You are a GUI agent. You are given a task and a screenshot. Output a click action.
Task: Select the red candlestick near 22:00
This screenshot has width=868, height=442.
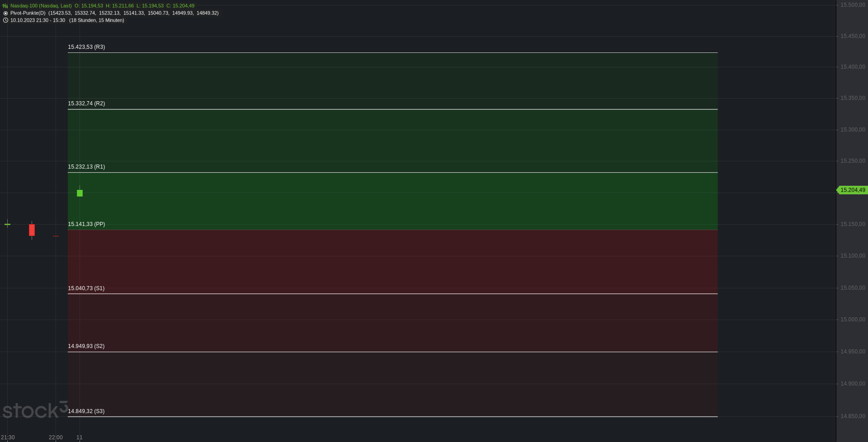tap(32, 230)
